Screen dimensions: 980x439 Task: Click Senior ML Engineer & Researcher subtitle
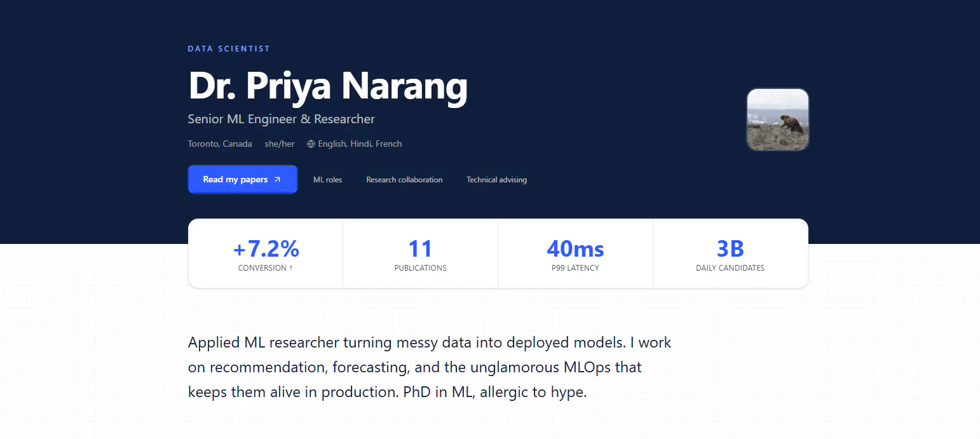[x=282, y=119]
